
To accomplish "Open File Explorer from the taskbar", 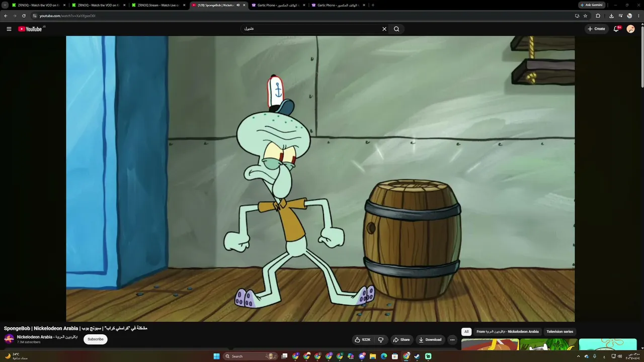I will 373,356.
